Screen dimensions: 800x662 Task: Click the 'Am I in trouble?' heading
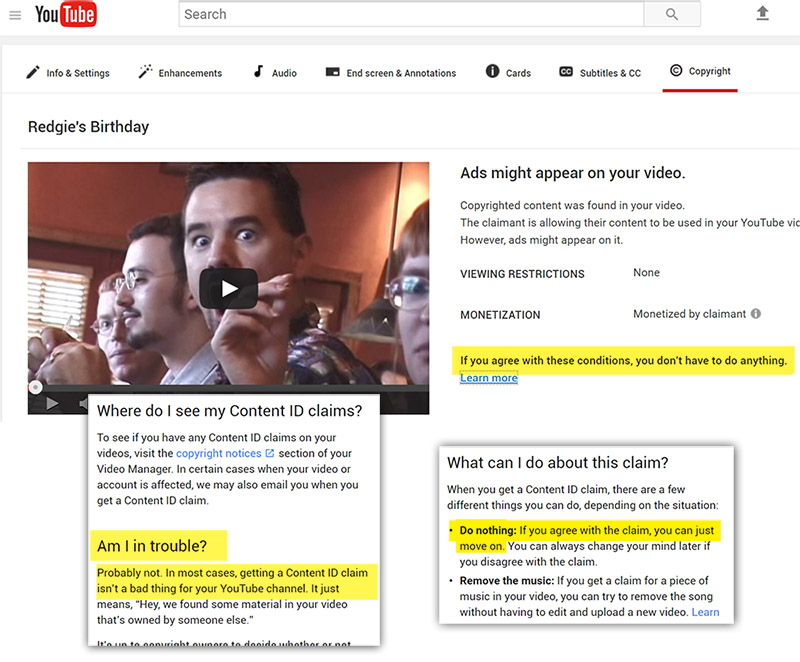[152, 546]
